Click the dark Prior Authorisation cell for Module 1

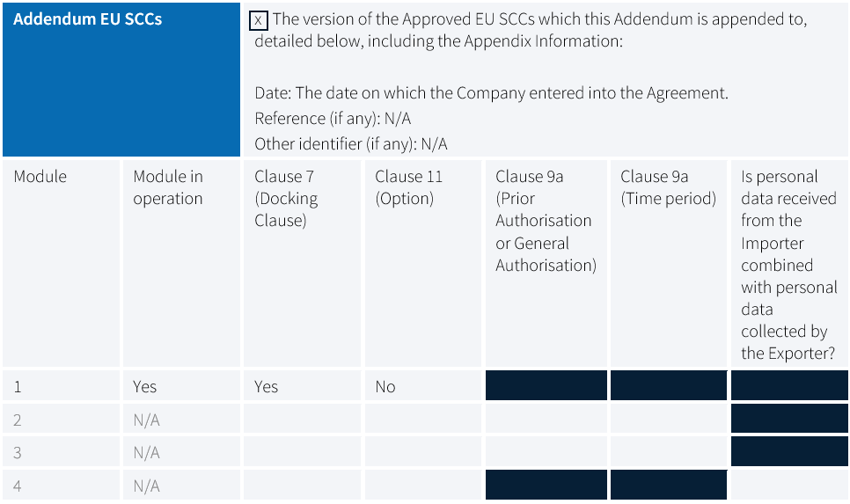click(546, 386)
